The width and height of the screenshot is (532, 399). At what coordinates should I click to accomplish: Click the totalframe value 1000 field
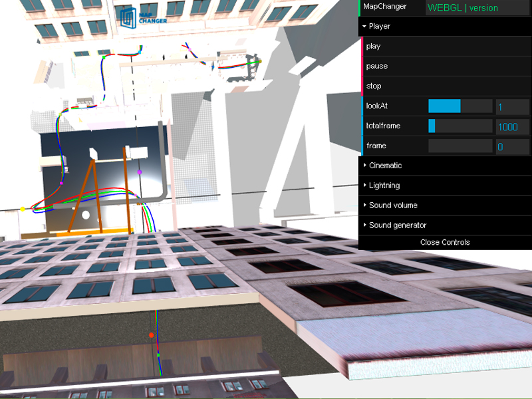click(512, 126)
